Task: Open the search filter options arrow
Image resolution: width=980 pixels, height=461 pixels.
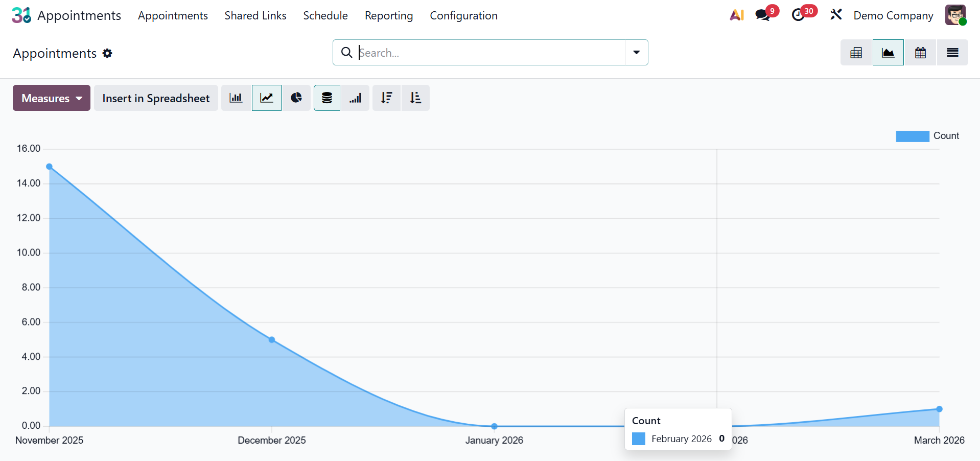Action: tap(636, 53)
